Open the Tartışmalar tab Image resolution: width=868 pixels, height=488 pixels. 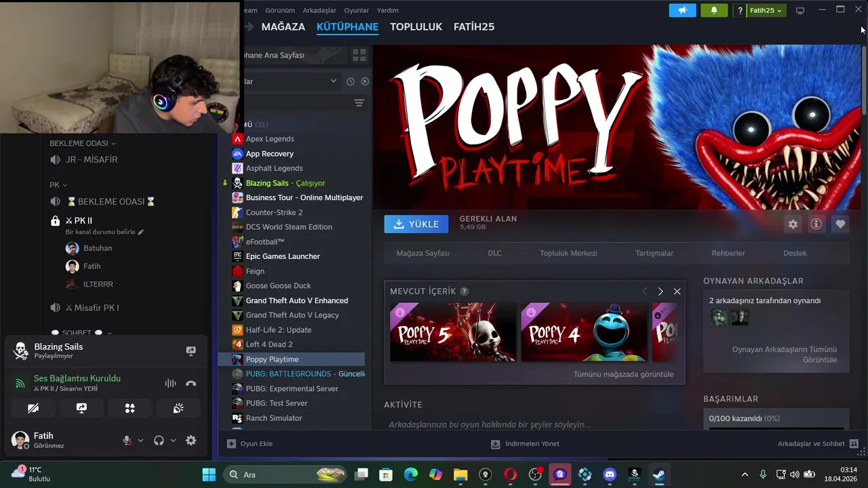pos(654,253)
